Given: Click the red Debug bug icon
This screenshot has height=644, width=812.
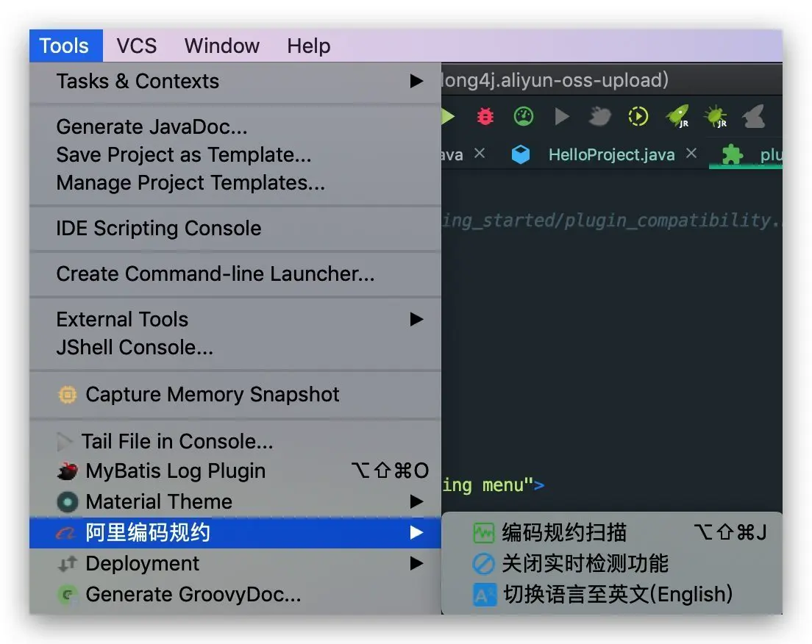Looking at the screenshot, I should pos(485,116).
